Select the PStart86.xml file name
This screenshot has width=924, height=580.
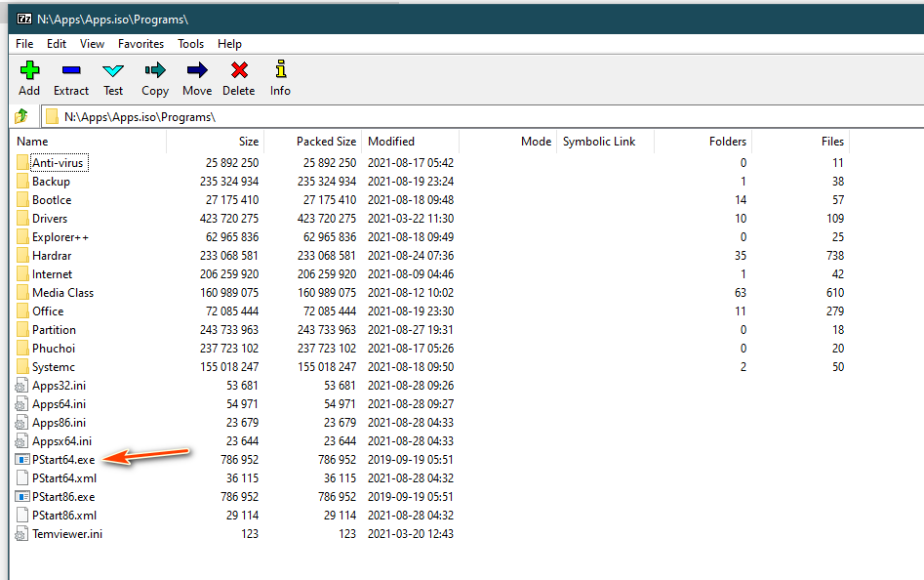point(64,516)
